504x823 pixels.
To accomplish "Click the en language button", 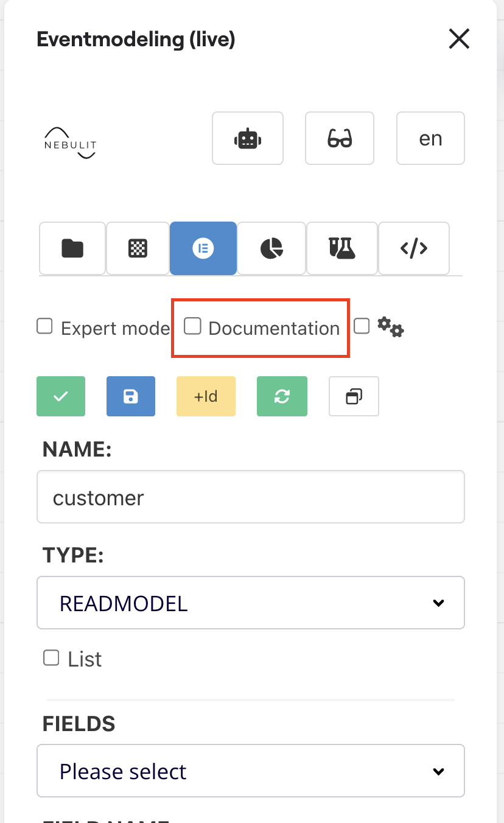I will click(x=430, y=138).
